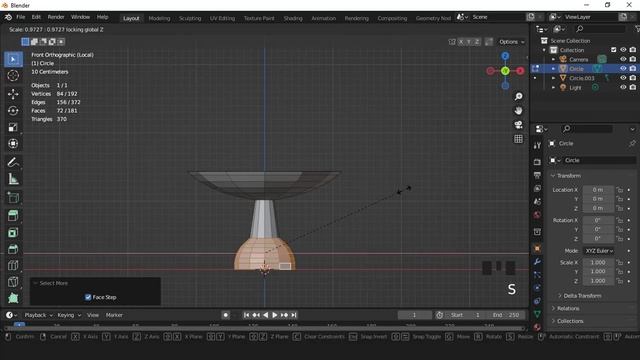
Task: Pick the Annotate pencil tool
Action: (x=13, y=162)
